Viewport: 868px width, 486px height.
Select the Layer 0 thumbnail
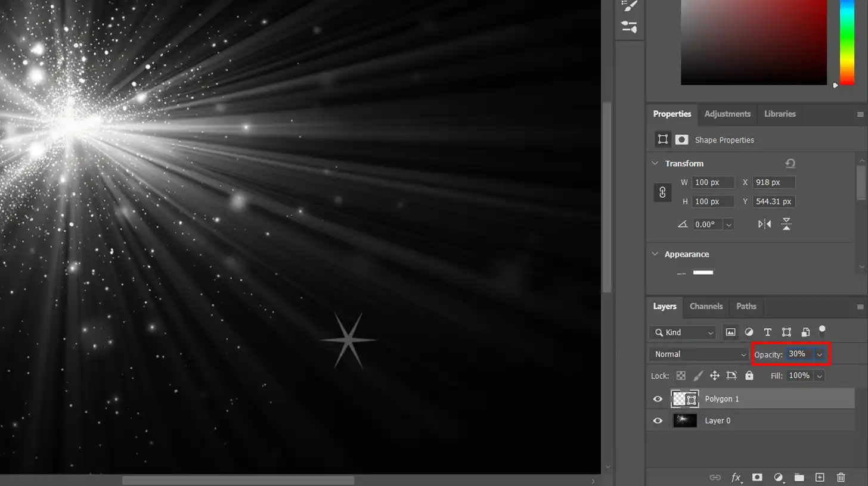[x=685, y=420]
